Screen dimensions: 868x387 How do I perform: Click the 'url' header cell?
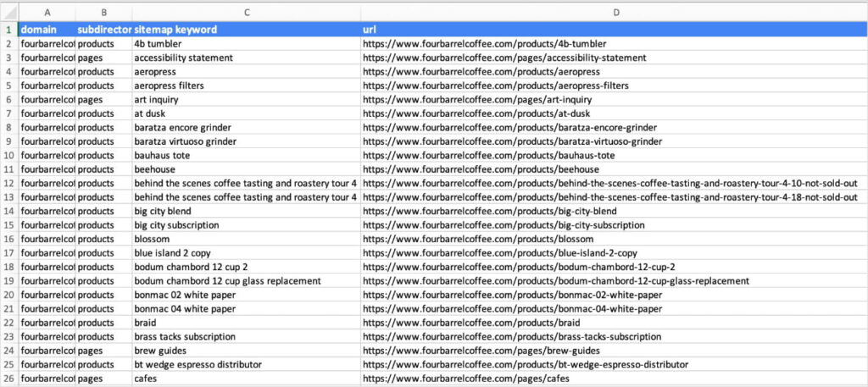point(615,30)
